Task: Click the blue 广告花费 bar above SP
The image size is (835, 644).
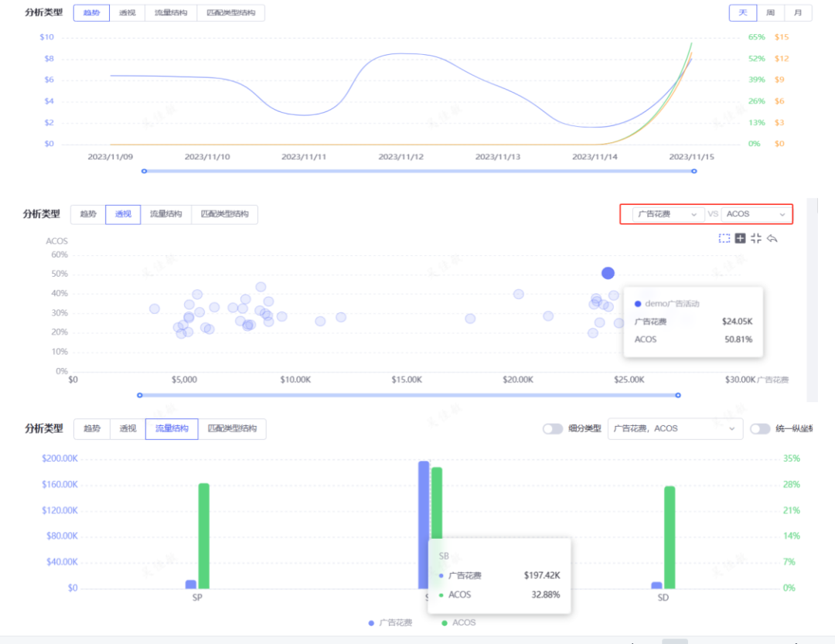Action: 191,584
